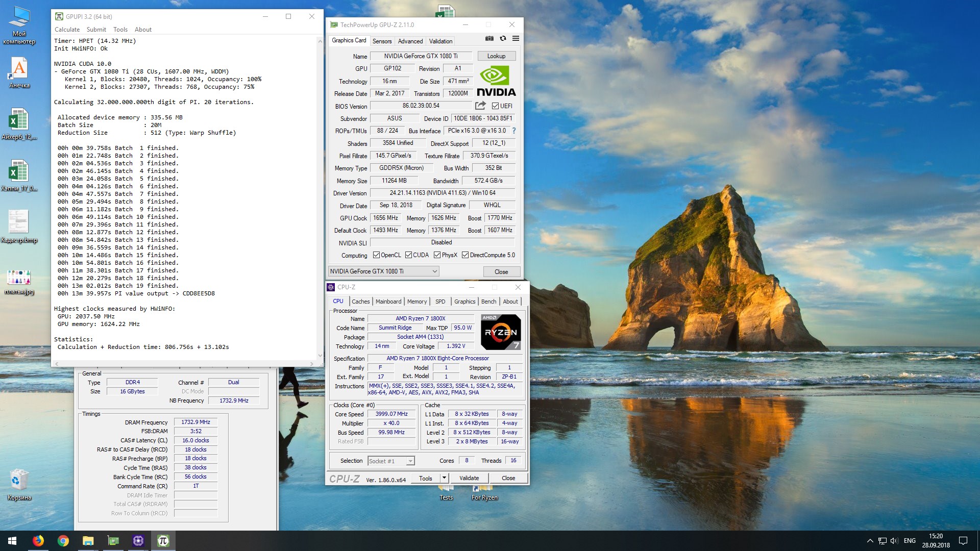Click the Bus Interface question mark icon

(513, 131)
